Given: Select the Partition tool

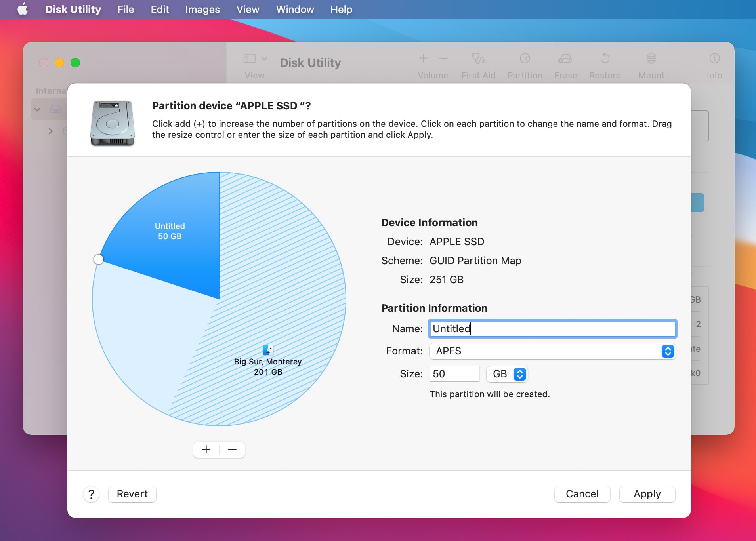Looking at the screenshot, I should click(x=524, y=65).
